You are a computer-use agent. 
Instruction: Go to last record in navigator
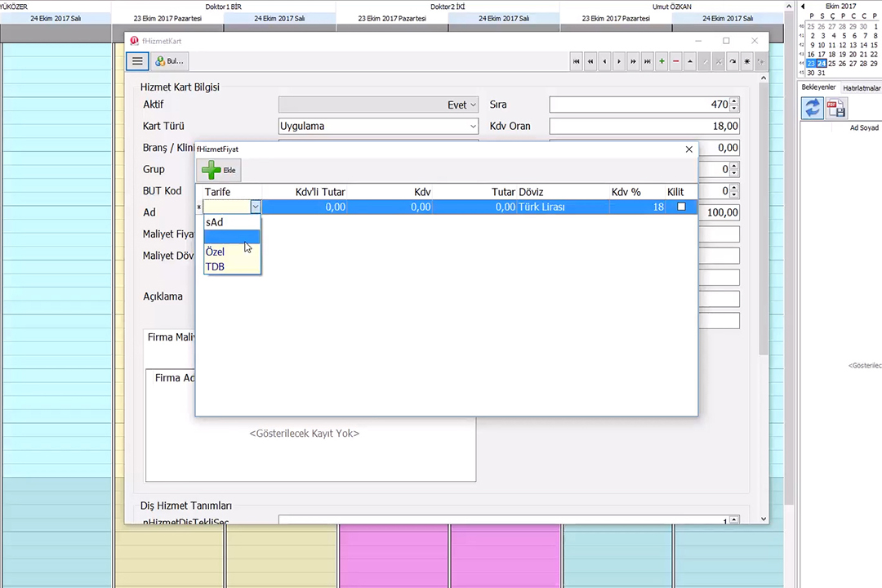tap(648, 61)
